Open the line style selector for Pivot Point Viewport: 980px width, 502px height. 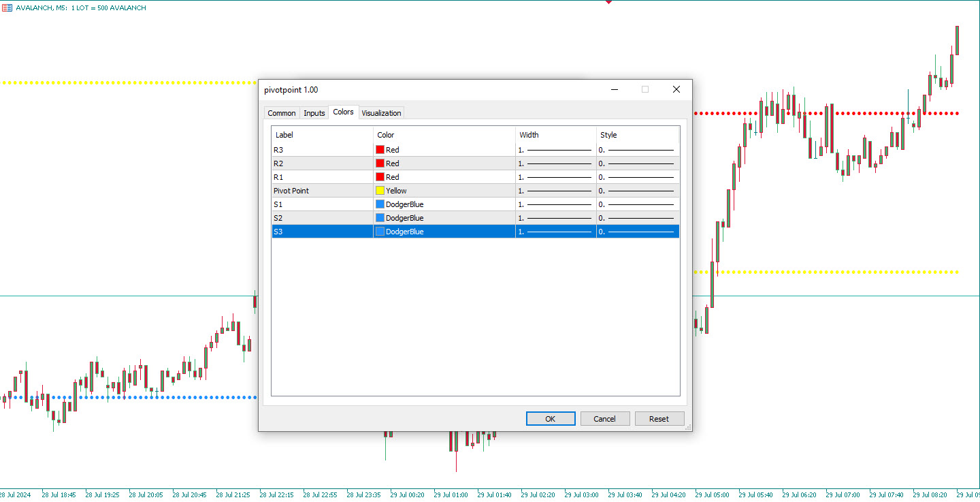click(638, 191)
